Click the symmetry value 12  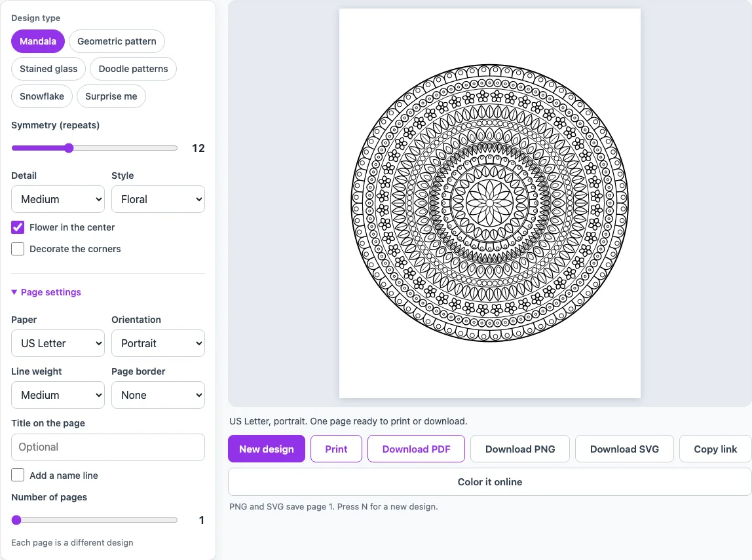[x=198, y=148]
